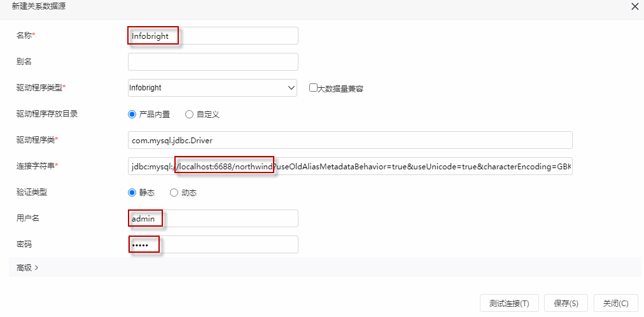Open the 驱动程序类型 Infobright dropdown
Viewport: 644px width, 317px height.
[x=213, y=88]
